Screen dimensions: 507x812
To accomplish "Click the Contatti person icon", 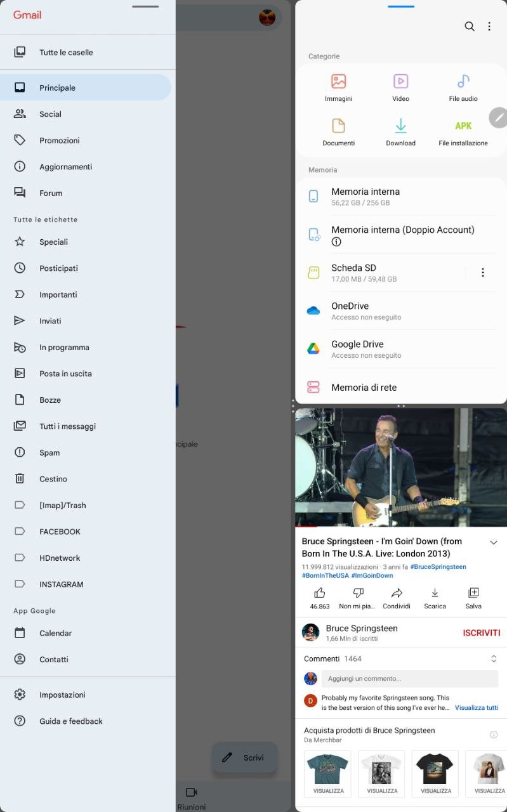I will coord(20,659).
